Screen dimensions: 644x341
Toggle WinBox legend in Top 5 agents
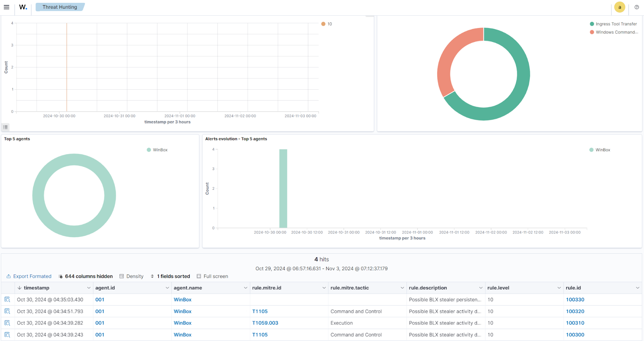click(157, 150)
